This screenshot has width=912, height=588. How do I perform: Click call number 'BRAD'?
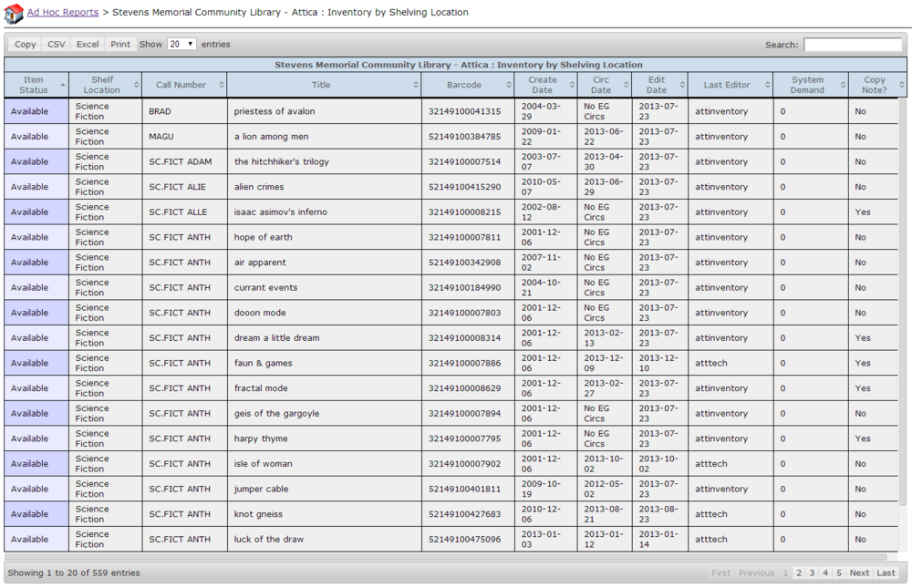(x=160, y=111)
